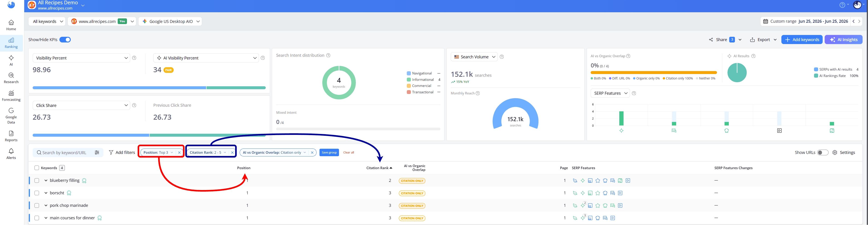
Task: Click the AI overview icon for pork chop marinade
Action: [x=583, y=206]
